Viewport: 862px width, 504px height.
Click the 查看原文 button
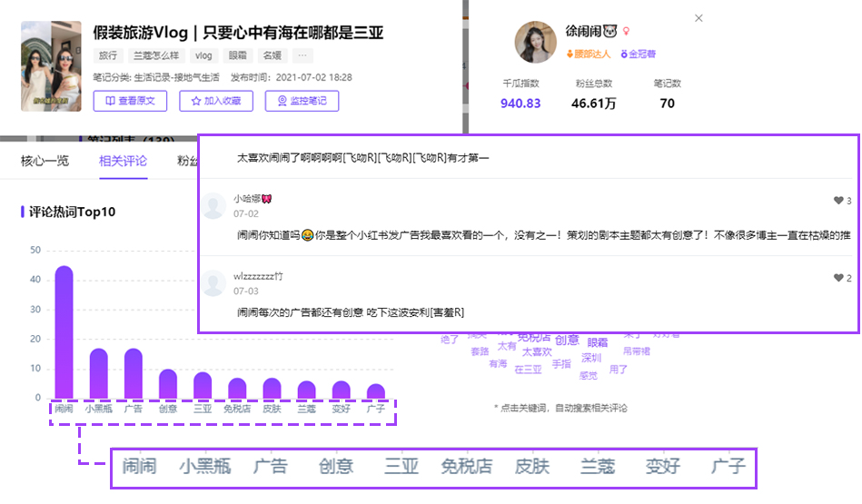[x=130, y=101]
